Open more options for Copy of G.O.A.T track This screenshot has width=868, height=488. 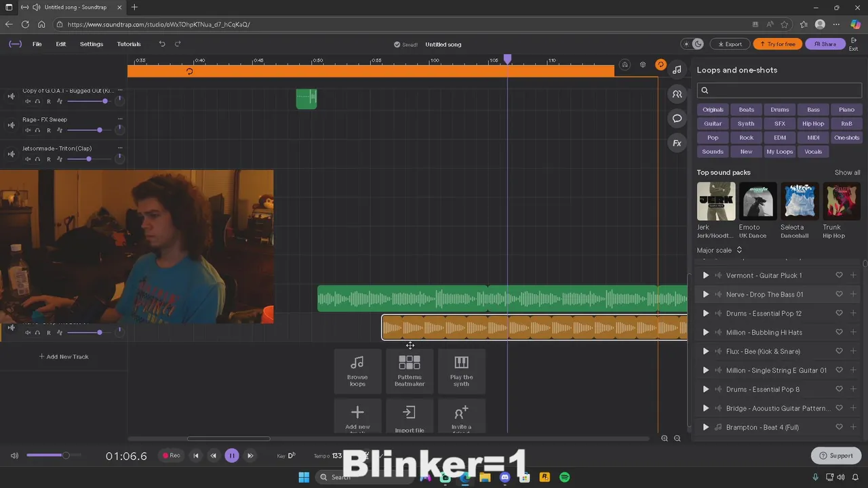tap(121, 89)
